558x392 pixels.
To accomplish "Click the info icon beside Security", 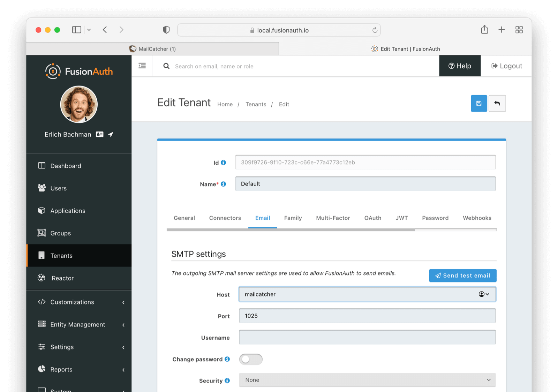I will click(227, 380).
